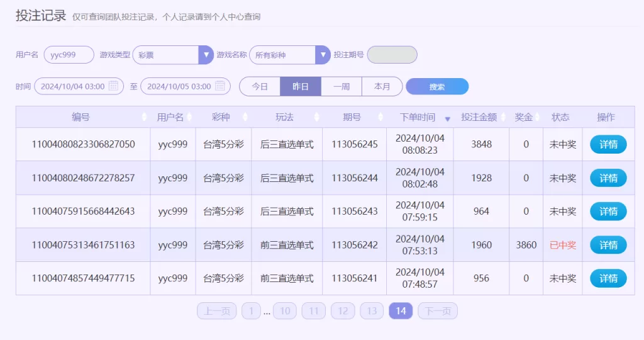Sort by 投注金额 column arrows
The width and height of the screenshot is (644, 340).
pyautogui.click(x=503, y=117)
